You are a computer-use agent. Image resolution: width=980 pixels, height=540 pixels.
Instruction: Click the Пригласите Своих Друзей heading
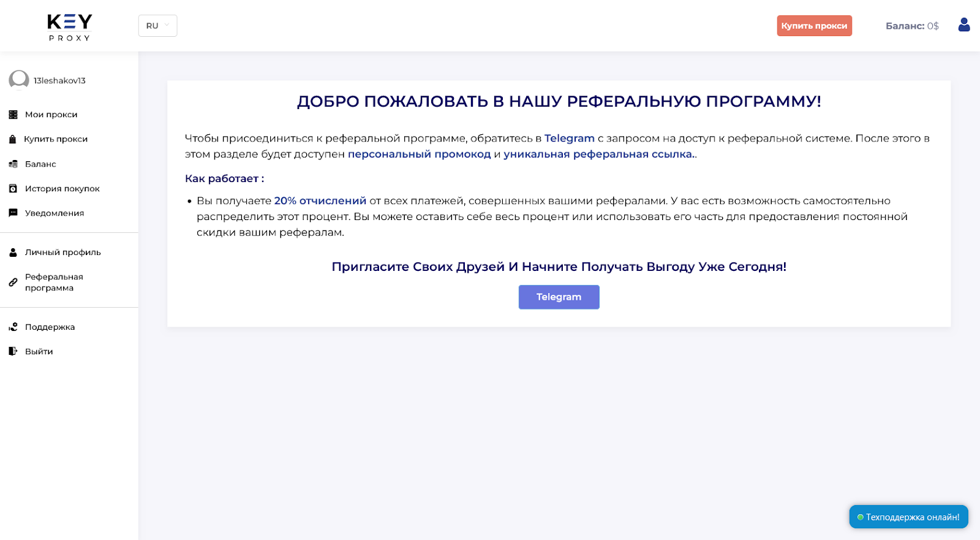tap(559, 267)
